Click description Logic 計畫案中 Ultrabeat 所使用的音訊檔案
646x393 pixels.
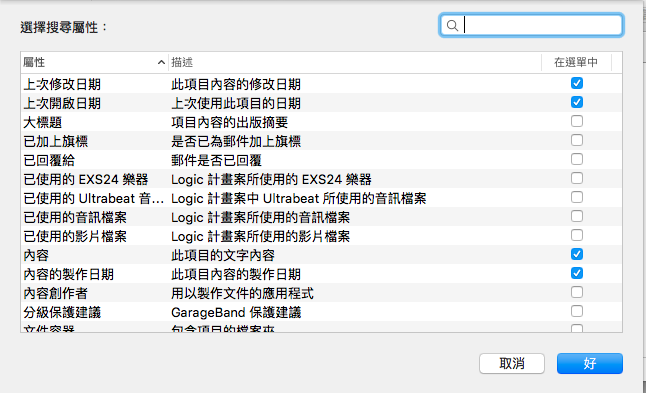click(299, 199)
